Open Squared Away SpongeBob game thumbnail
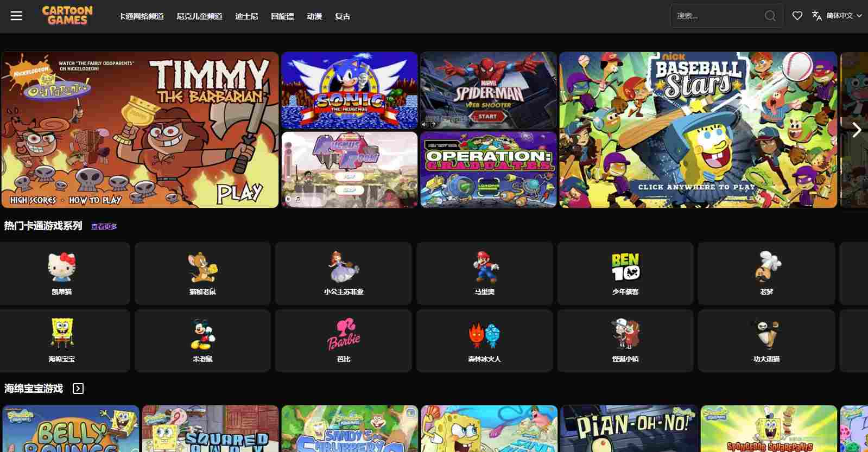The image size is (868, 452). (210, 429)
